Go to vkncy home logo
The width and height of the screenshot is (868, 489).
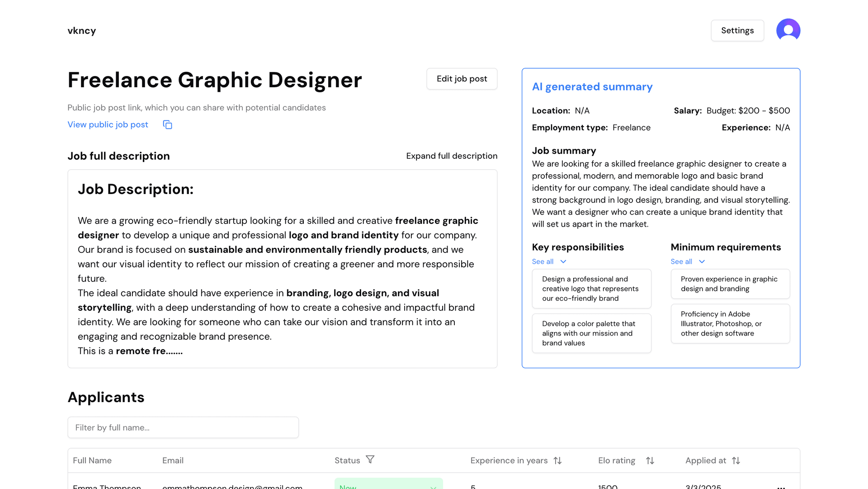(82, 31)
